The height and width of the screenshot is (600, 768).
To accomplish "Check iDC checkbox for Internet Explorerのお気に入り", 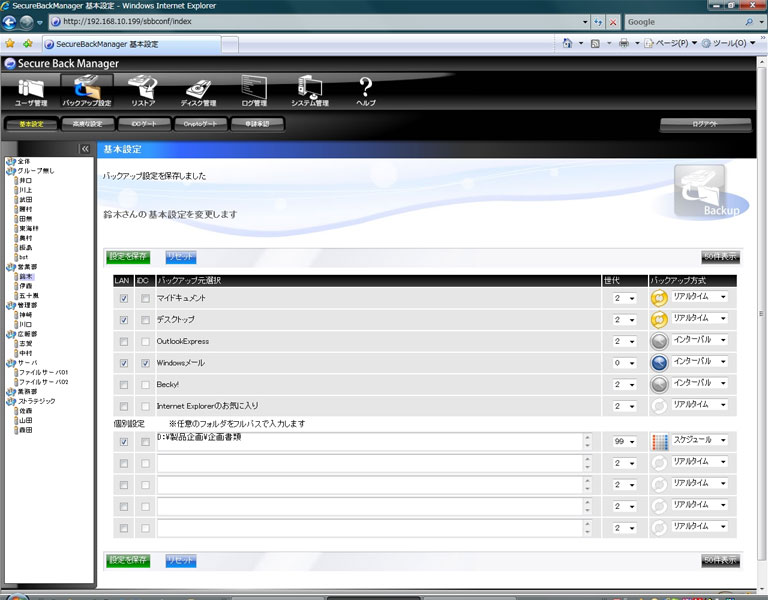I will (x=145, y=406).
